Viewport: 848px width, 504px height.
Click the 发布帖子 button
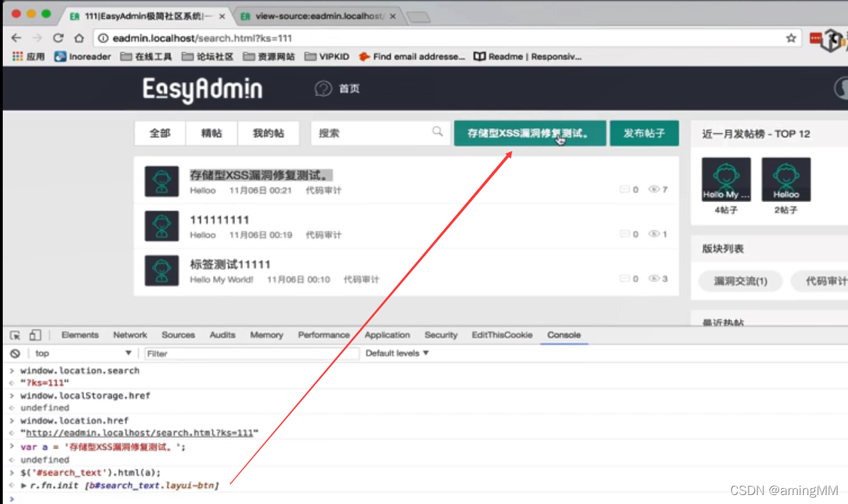click(644, 133)
